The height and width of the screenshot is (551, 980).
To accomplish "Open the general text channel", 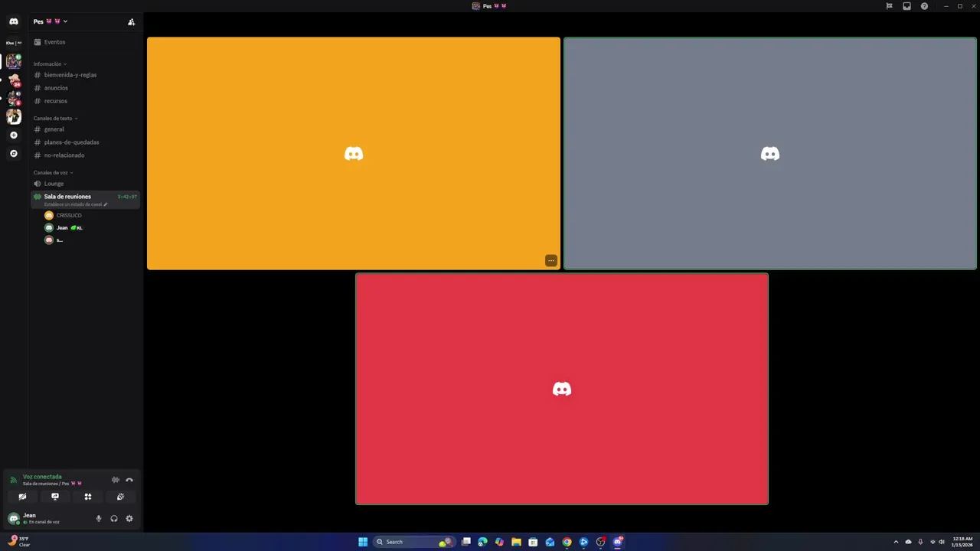I will coord(84,129).
